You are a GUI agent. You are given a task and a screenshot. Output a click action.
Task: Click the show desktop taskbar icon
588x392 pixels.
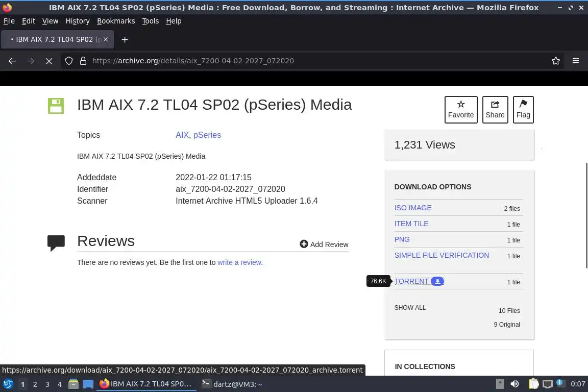tap(88, 384)
